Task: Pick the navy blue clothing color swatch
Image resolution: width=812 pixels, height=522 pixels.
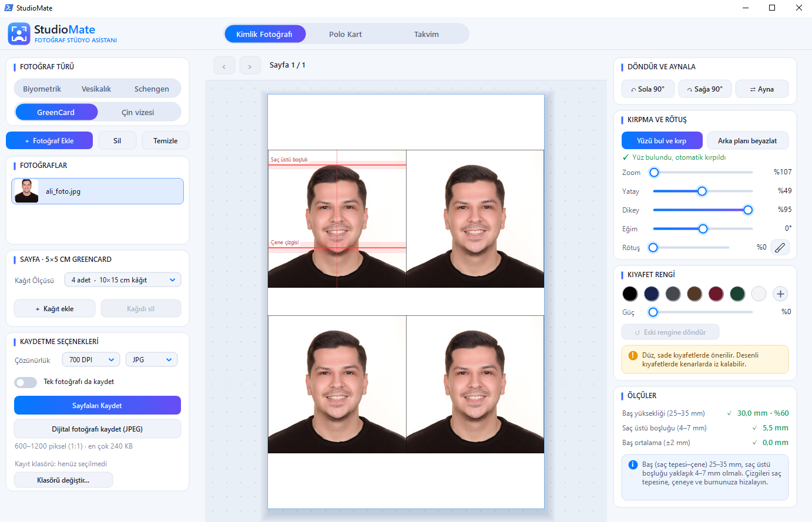Action: [x=651, y=294]
